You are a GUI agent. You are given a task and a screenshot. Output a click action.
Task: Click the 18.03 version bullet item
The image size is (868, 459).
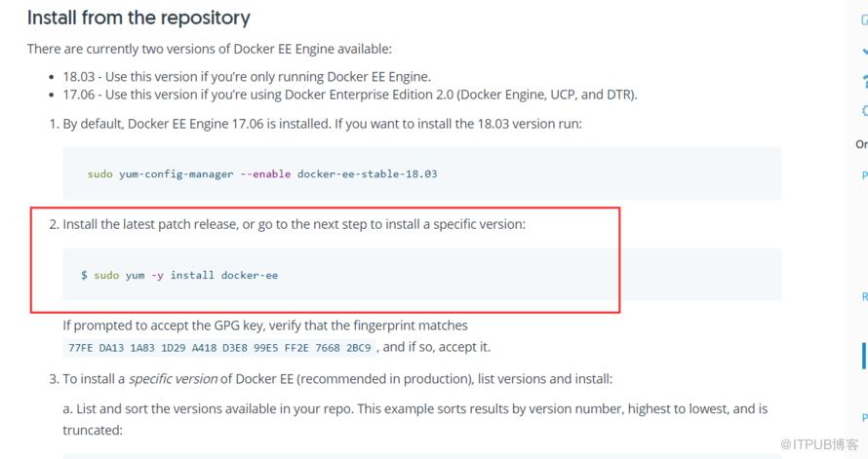[247, 77]
